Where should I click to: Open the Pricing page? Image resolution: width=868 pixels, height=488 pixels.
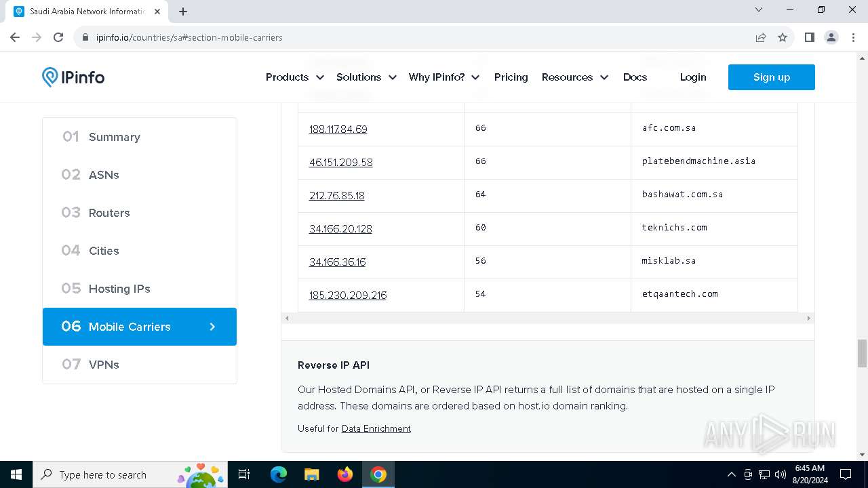(x=511, y=77)
